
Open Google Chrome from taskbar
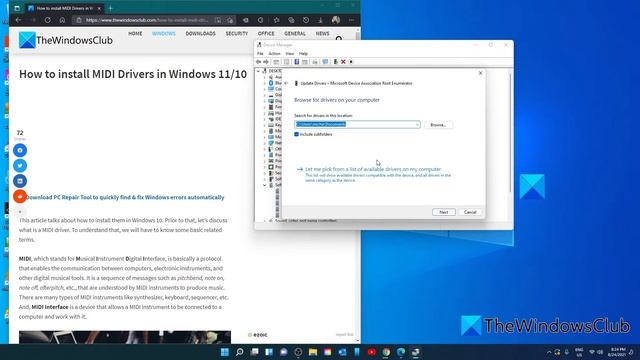pyautogui.click(x=386, y=352)
